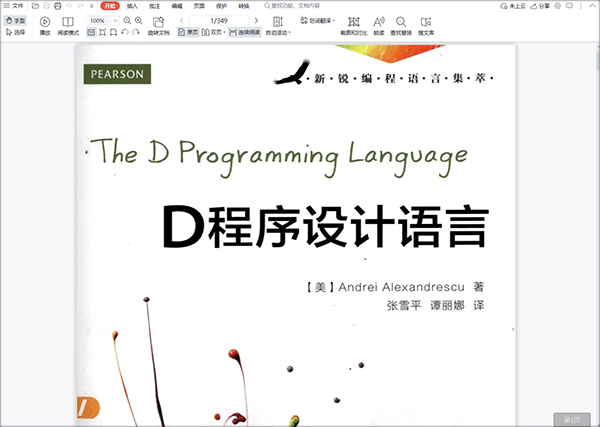This screenshot has height=427, width=600.
Task: Switch to the 批注 tab
Action: pos(155,6)
